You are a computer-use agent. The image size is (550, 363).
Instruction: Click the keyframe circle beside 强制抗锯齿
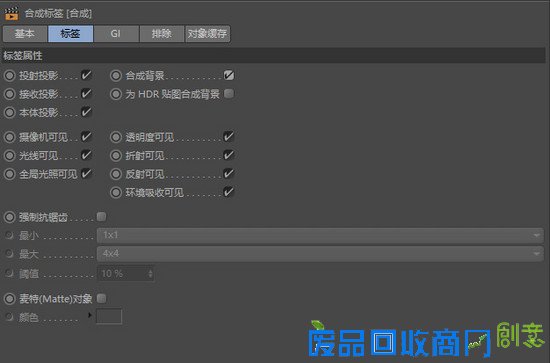click(x=9, y=217)
